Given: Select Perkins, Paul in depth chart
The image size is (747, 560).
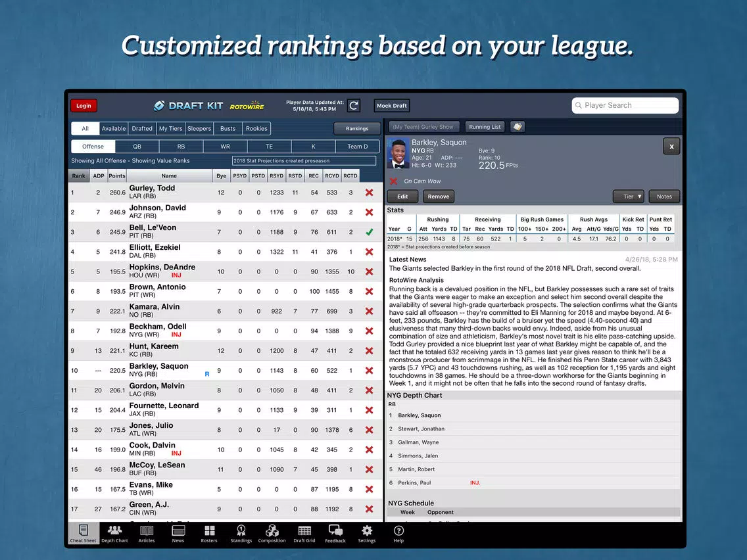Looking at the screenshot, I should point(414,482).
